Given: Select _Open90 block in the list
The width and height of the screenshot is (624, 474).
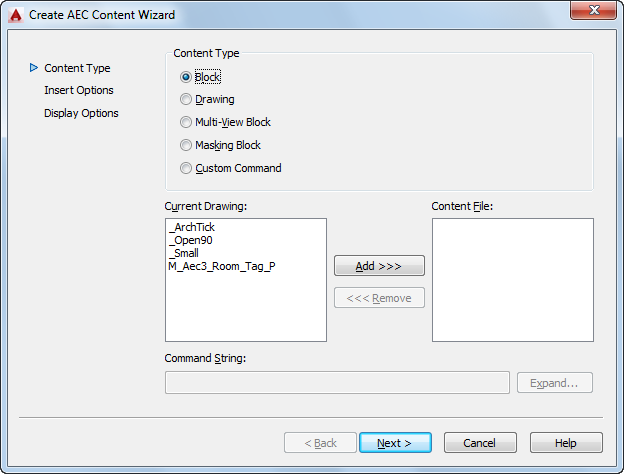Looking at the screenshot, I should coord(191,240).
